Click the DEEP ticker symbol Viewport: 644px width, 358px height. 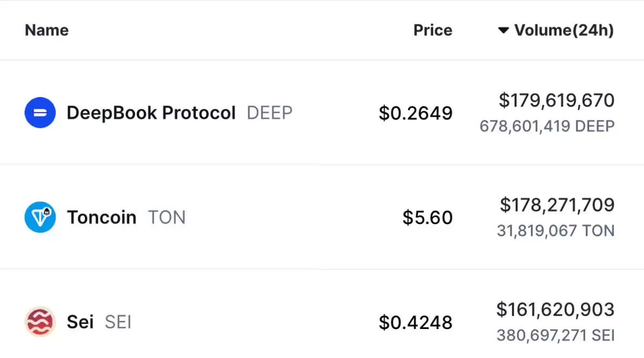[x=269, y=113]
